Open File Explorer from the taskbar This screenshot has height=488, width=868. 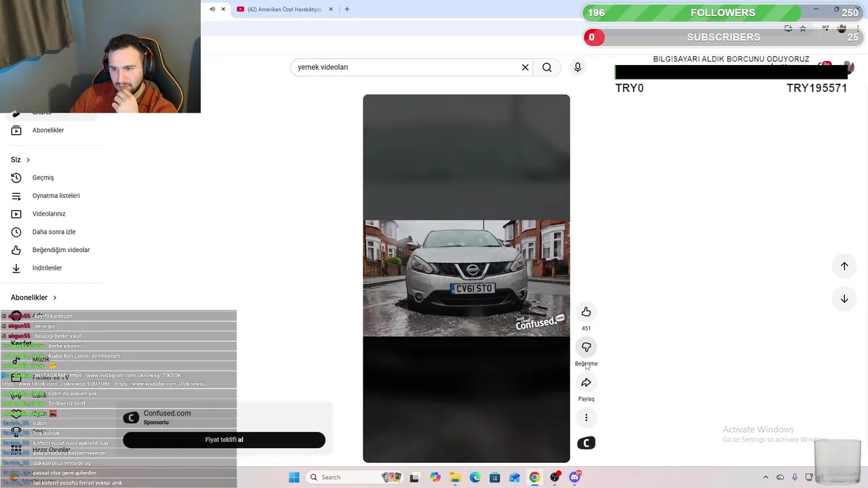[x=455, y=477]
